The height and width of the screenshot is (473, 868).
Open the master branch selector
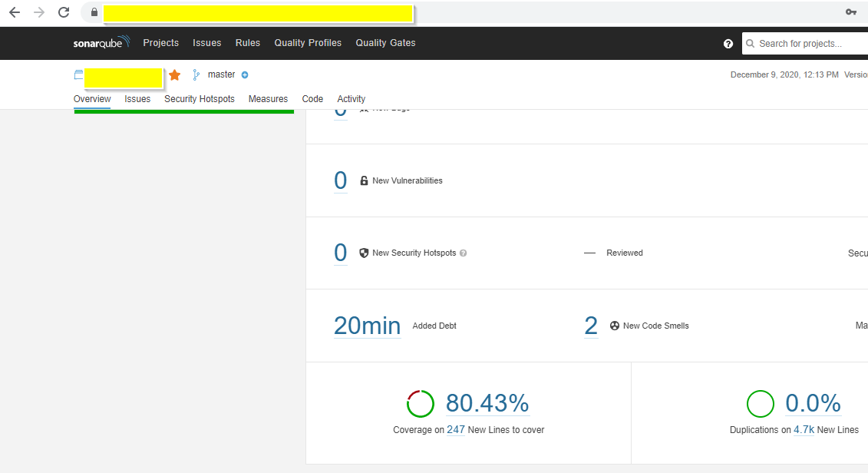221,74
